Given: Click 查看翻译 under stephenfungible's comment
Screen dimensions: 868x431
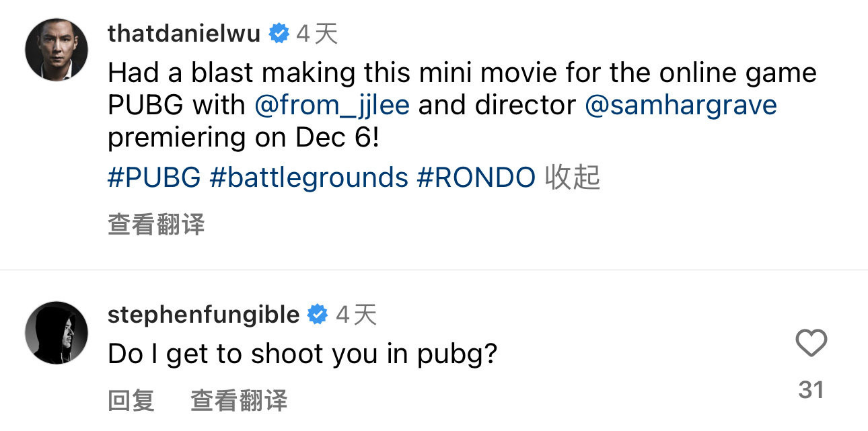Looking at the screenshot, I should coord(239,400).
